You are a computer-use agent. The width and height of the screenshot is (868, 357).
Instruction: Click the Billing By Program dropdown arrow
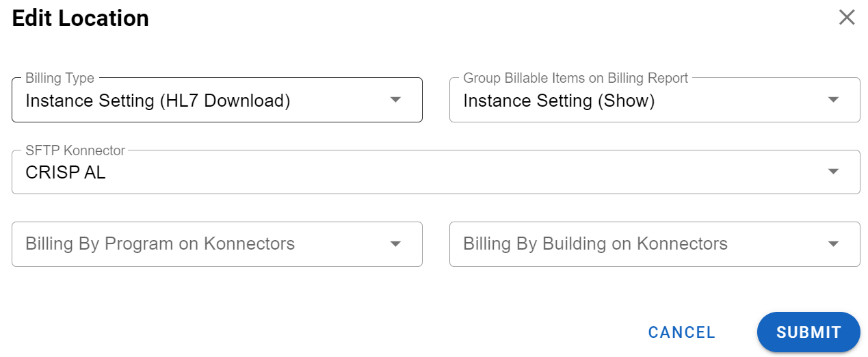click(x=395, y=243)
